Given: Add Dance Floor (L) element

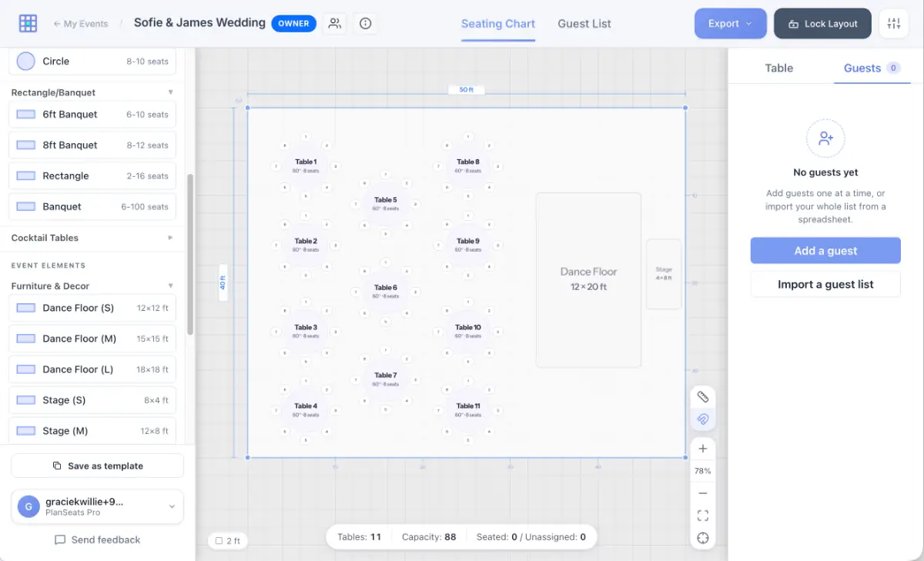Looking at the screenshot, I should pyautogui.click(x=92, y=369).
